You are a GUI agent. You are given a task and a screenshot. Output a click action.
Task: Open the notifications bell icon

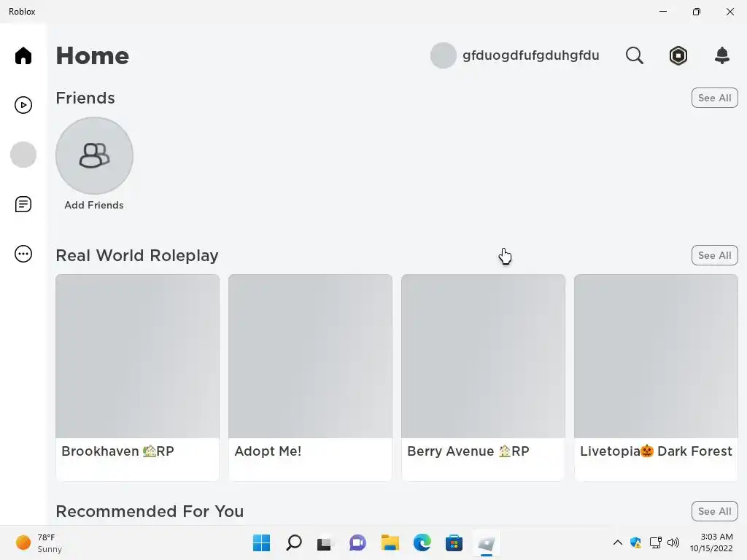point(722,55)
